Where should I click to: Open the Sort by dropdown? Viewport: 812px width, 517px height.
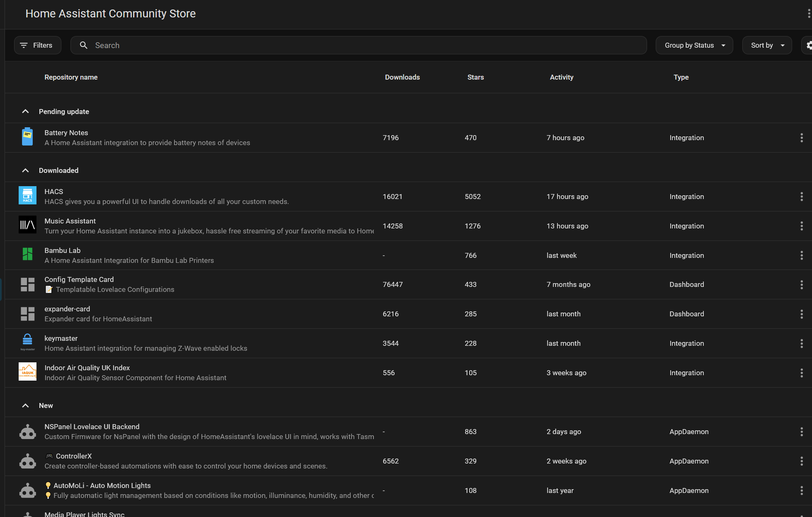coord(766,45)
